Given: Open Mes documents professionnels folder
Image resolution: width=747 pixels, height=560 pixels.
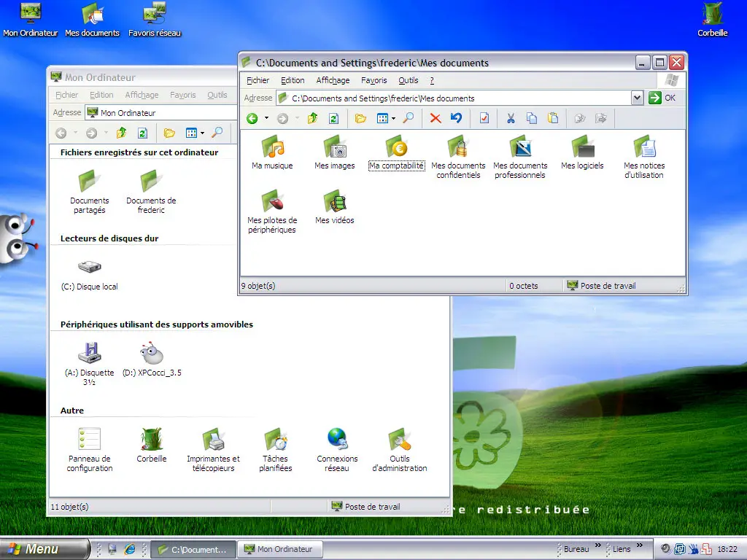Looking at the screenshot, I should click(x=520, y=157).
